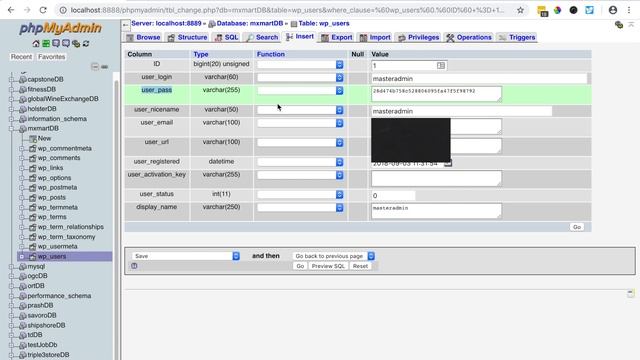Open the Privileges tab
This screenshot has height=360, width=640.
(418, 38)
